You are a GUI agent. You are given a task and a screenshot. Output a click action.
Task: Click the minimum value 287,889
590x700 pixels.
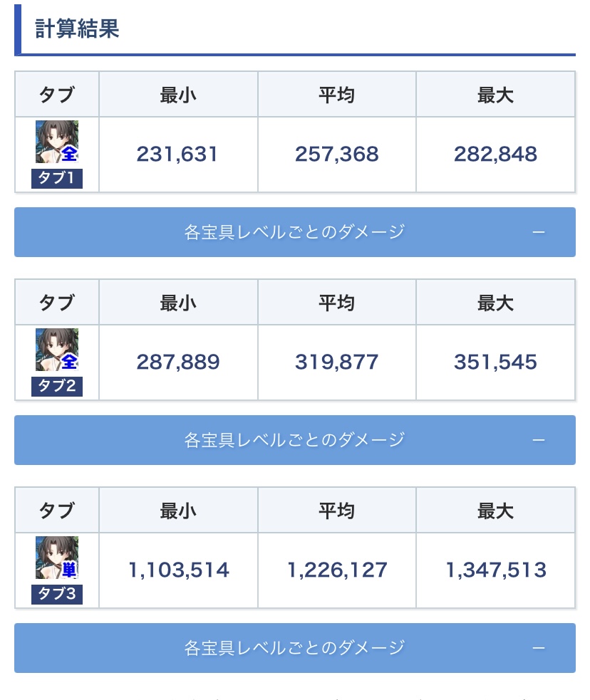tap(177, 362)
